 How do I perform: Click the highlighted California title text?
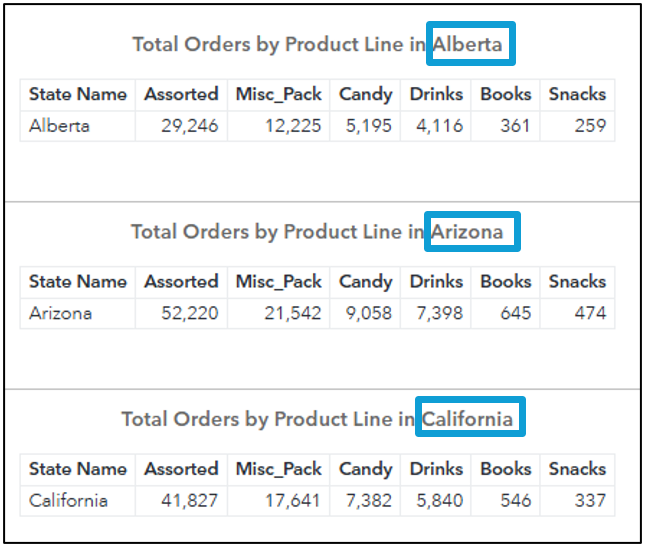[x=468, y=419]
